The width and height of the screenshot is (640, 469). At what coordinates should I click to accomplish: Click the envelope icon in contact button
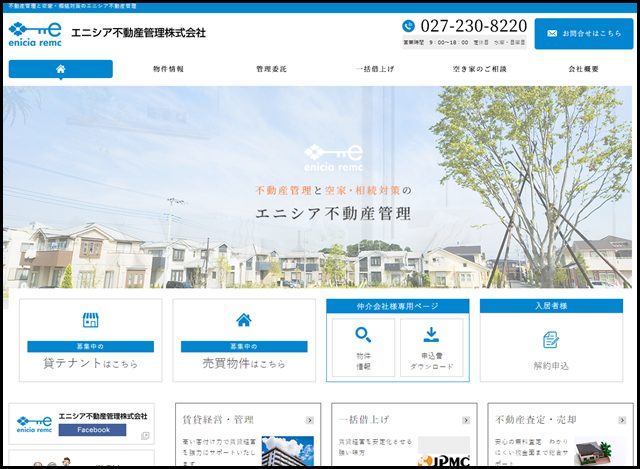tap(552, 33)
